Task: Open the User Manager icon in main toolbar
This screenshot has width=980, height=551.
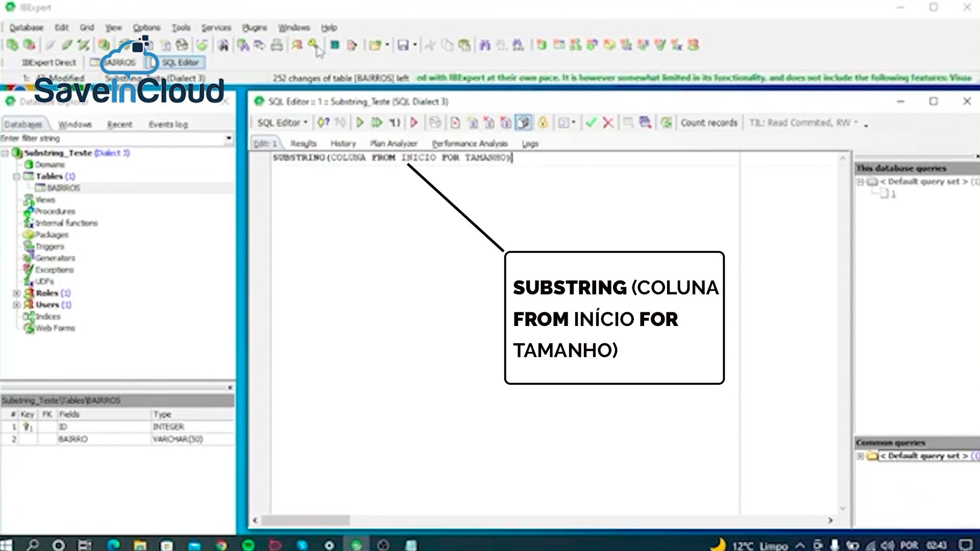Action: [x=297, y=45]
